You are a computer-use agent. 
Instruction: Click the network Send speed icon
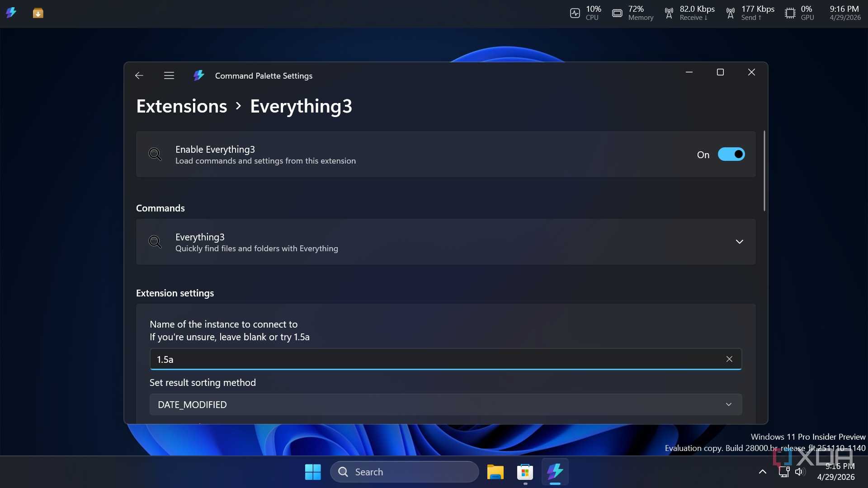731,13
